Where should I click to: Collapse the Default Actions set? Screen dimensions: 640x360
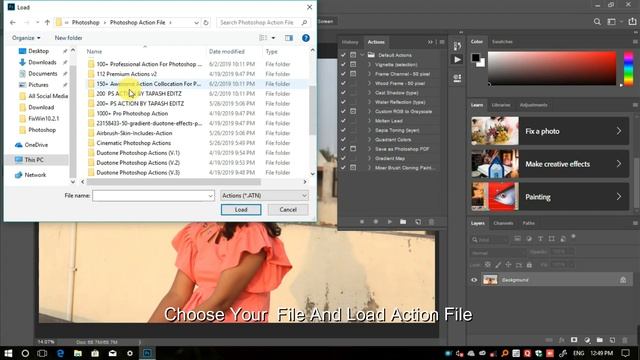pos(362,55)
